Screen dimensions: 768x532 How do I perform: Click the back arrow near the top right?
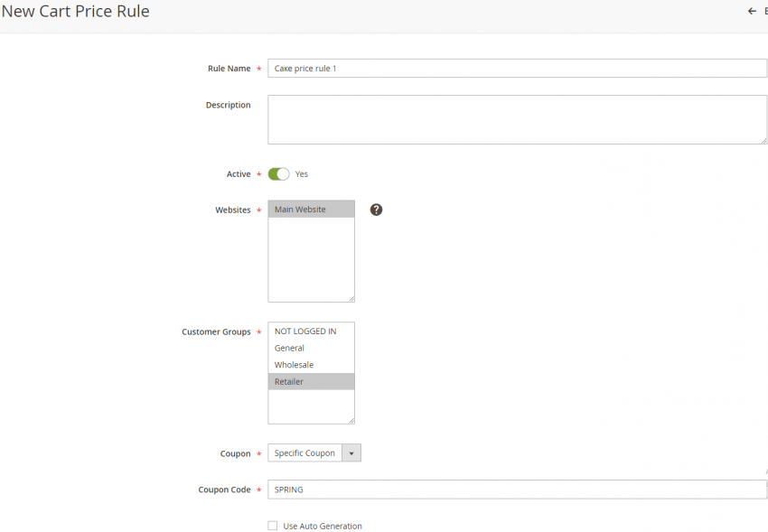pyautogui.click(x=751, y=11)
